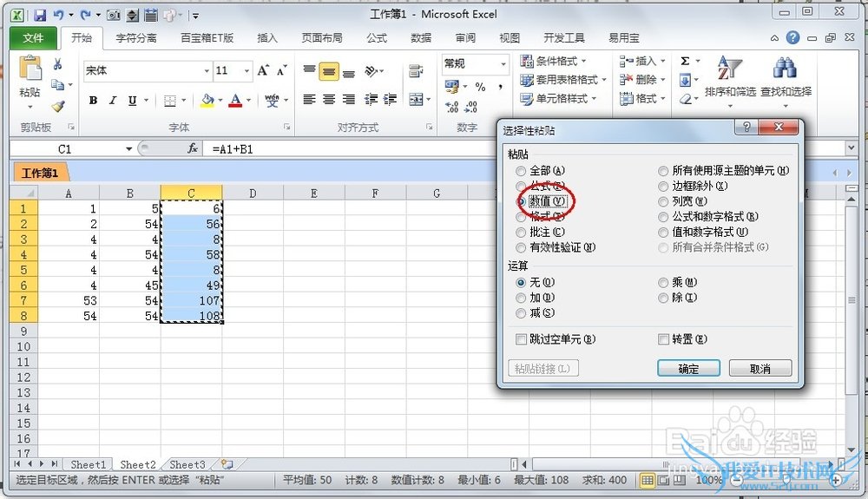Enable the 转置(E) checkbox
This screenshot has width=868, height=499.
pos(663,339)
